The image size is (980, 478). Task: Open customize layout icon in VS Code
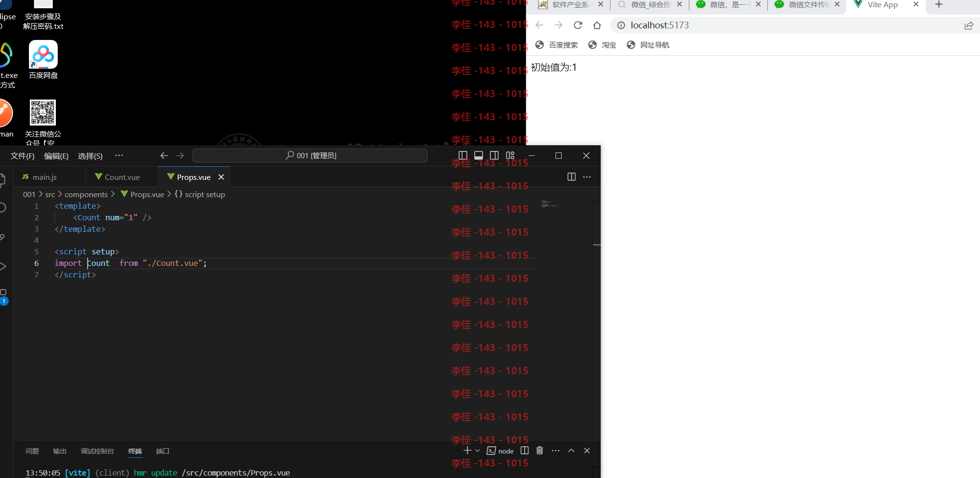coord(510,155)
